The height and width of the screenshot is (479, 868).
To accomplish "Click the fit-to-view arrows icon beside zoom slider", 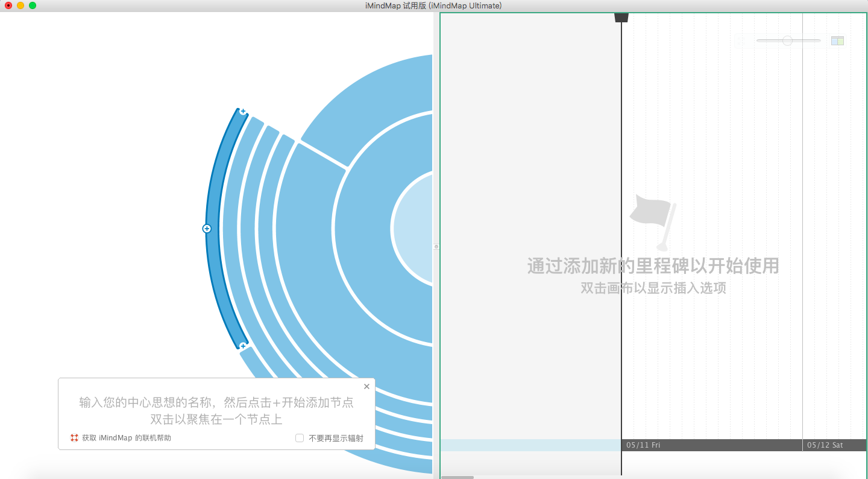I will tap(743, 40).
